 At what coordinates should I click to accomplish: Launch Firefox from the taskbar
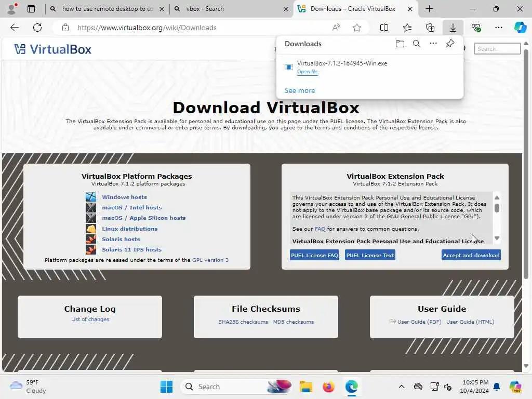328,387
